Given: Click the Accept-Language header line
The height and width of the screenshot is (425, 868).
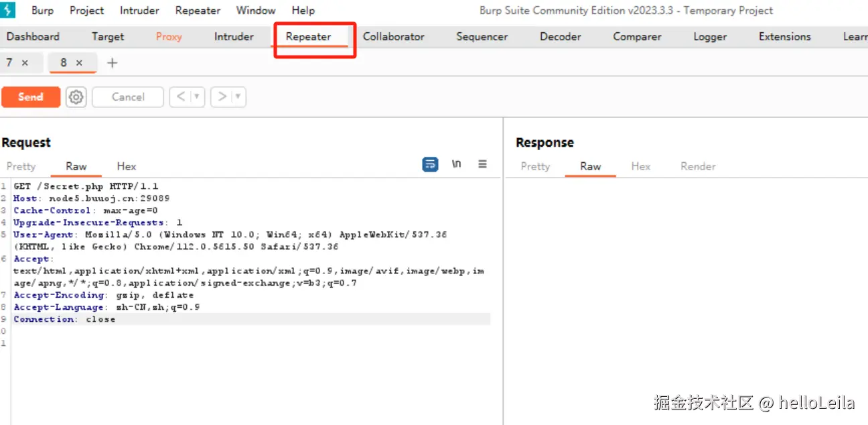Looking at the screenshot, I should tap(106, 307).
